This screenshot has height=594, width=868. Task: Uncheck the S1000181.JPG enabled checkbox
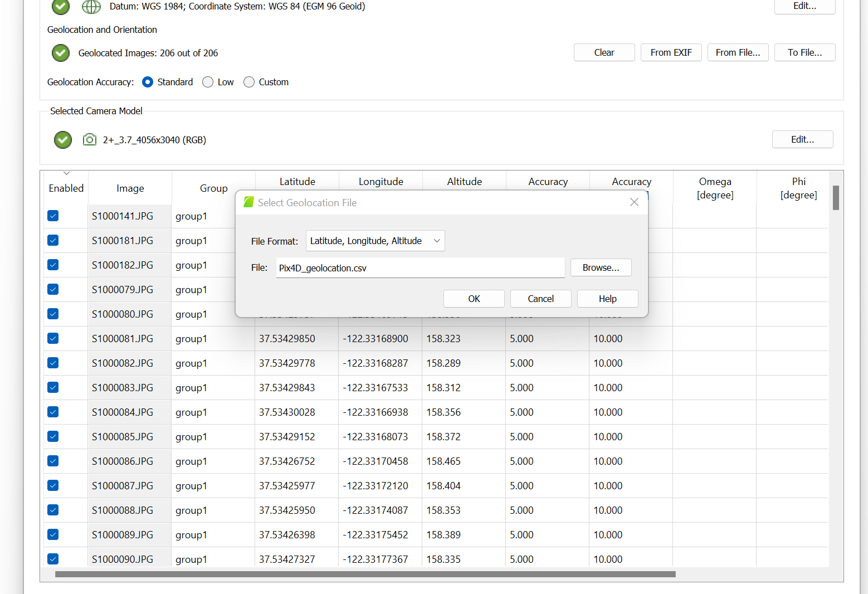point(53,240)
